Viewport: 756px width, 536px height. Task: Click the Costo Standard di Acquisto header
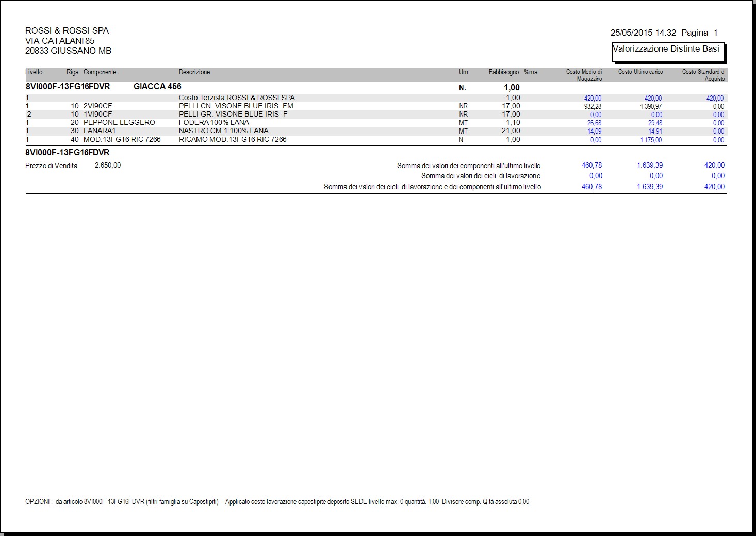(703, 75)
